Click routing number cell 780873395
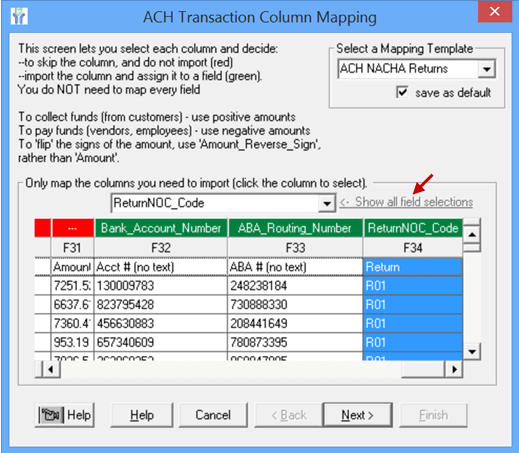Viewport: 519px width, 453px height. [x=295, y=342]
